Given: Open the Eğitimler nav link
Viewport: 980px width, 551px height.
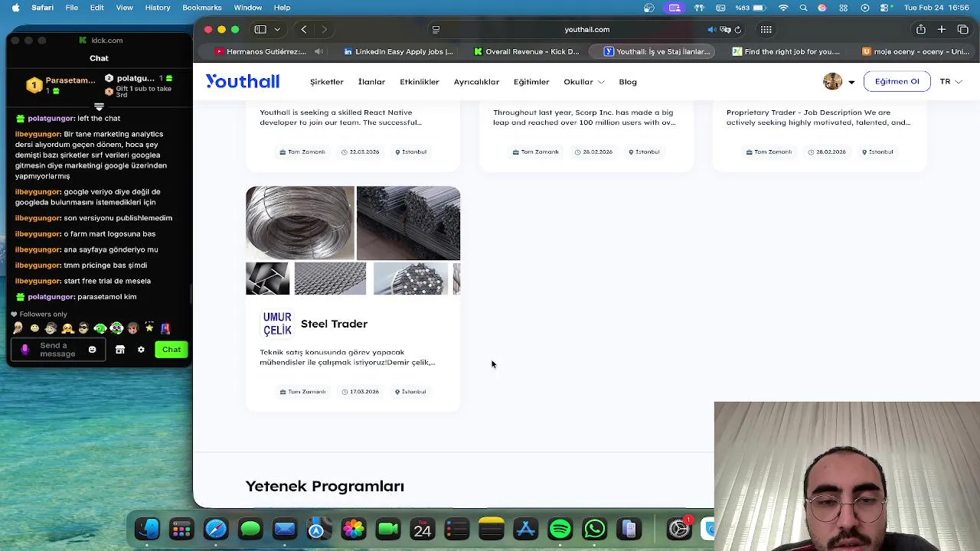Looking at the screenshot, I should coord(531,82).
